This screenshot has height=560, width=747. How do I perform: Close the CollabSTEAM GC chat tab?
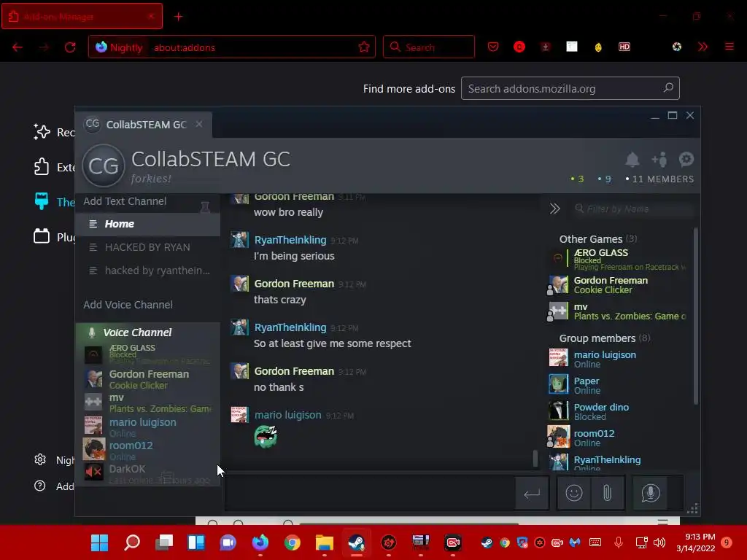click(x=199, y=124)
